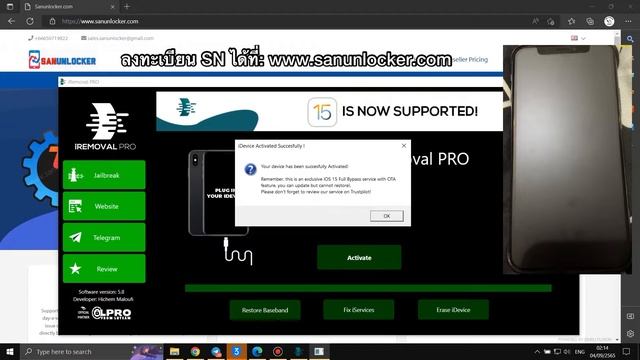Click the site lock icon in address bar
This screenshot has height=360, width=640.
point(52,21)
